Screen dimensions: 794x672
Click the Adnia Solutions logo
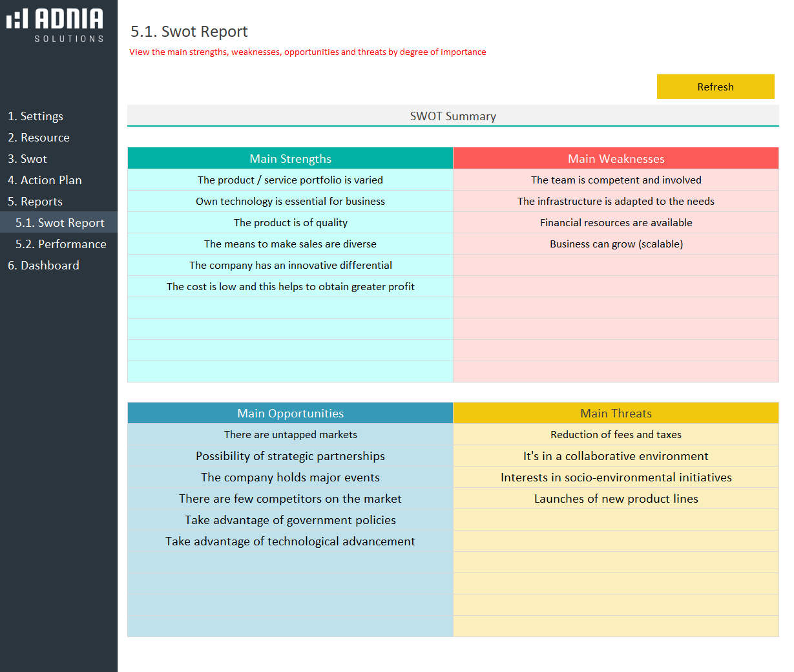pos(56,25)
